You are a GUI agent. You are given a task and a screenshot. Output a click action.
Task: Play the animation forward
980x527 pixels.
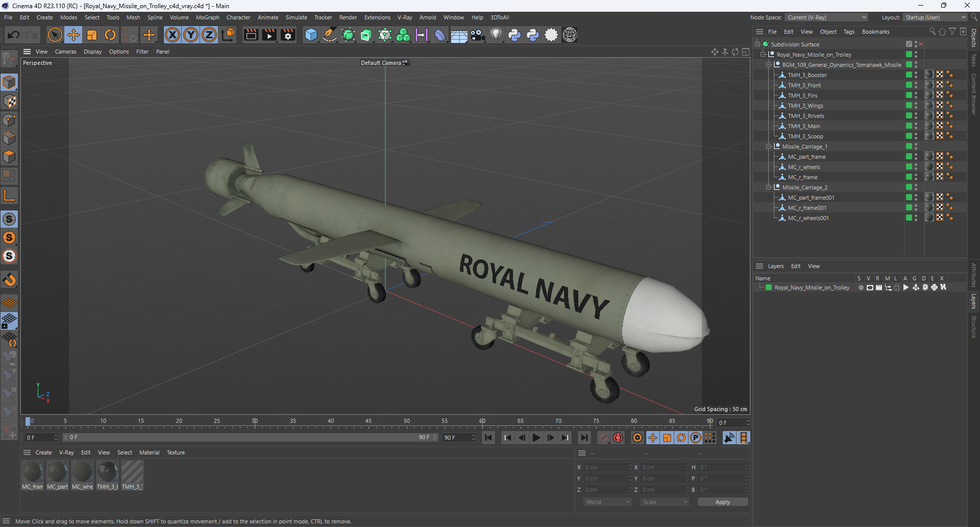pyautogui.click(x=536, y=438)
